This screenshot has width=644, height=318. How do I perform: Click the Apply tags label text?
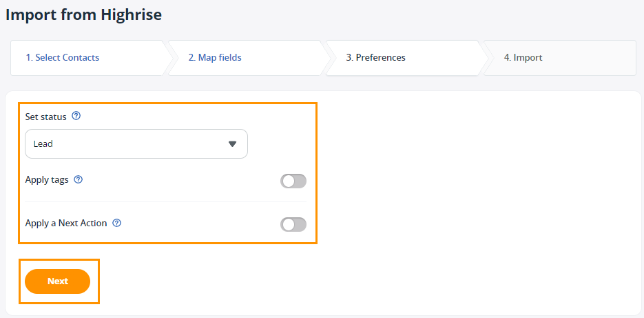47,180
